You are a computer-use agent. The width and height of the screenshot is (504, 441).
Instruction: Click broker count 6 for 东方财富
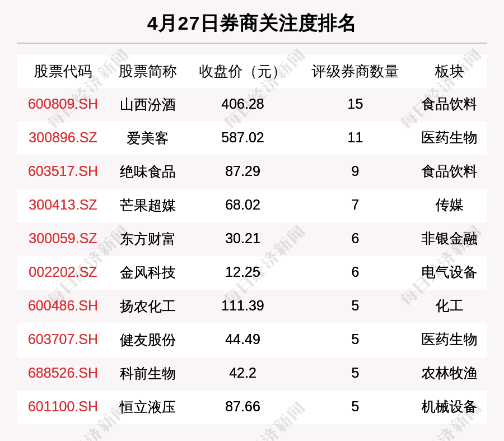coord(355,238)
